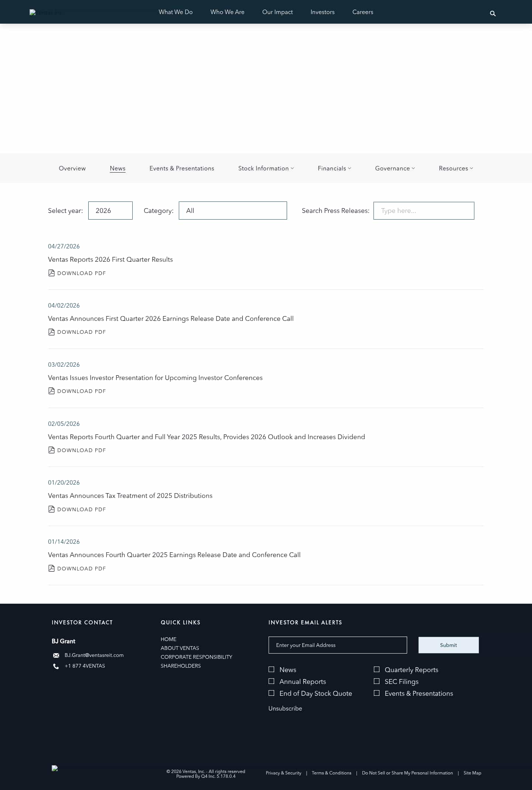Image resolution: width=532 pixels, height=790 pixels.
Task: Tick the SEC Filings checkbox
Action: pyautogui.click(x=376, y=681)
